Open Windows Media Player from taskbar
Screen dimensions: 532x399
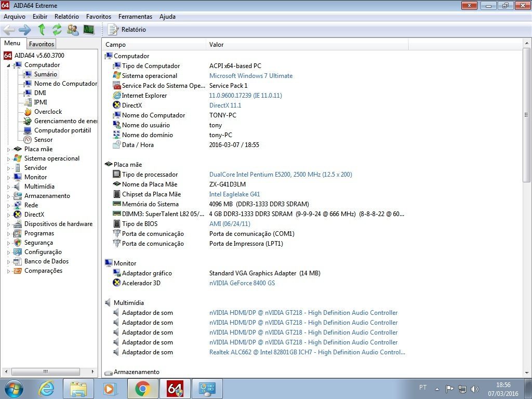(x=110, y=389)
